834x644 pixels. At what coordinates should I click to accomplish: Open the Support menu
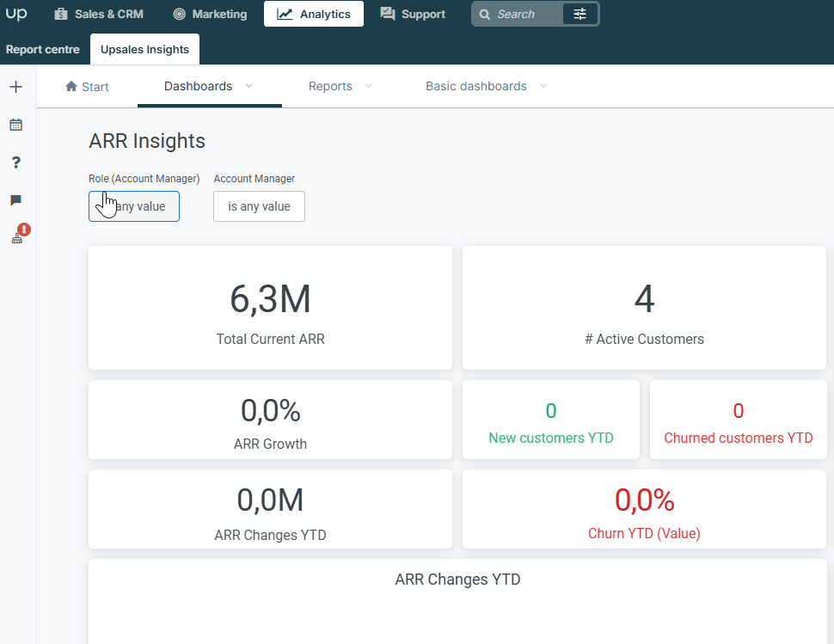(413, 14)
